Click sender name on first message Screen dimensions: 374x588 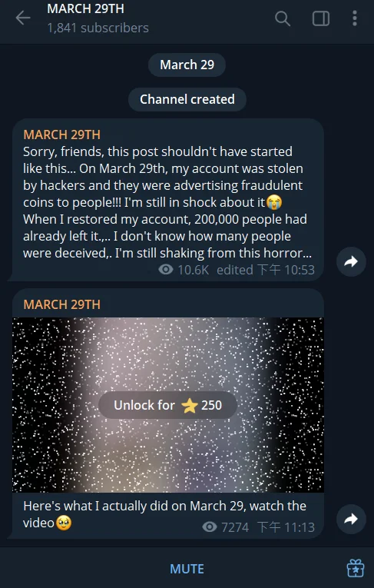point(62,135)
